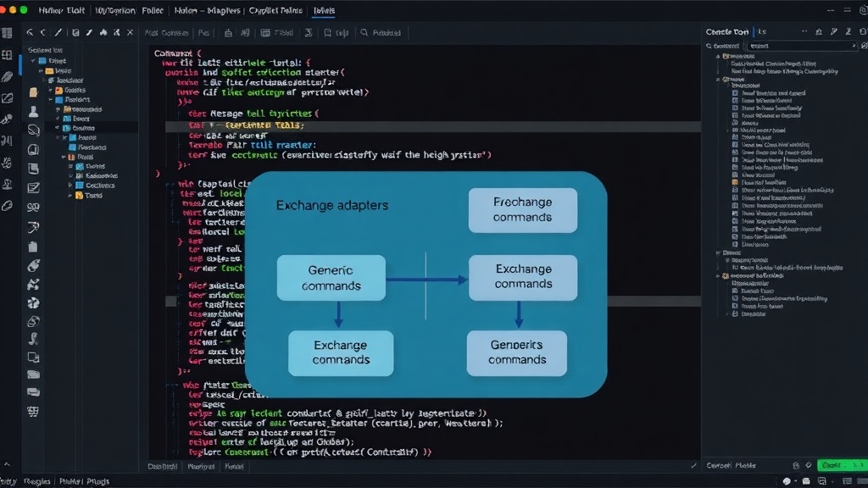Expand the 'Tamd' folder in the project tree

(x=71, y=196)
